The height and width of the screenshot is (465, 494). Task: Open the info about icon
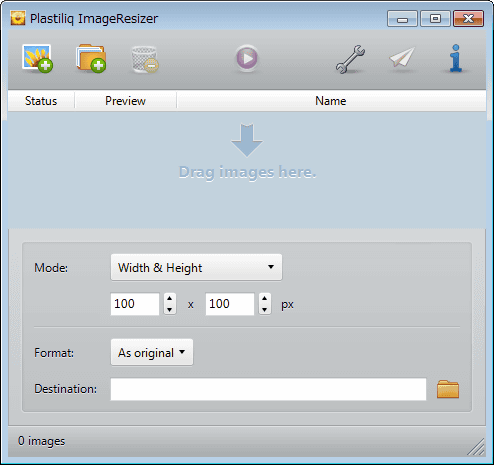click(456, 58)
